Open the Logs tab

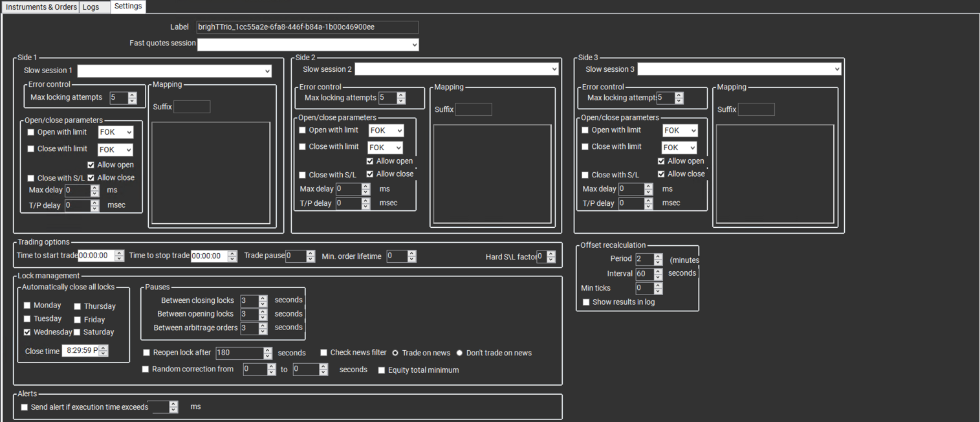[89, 6]
